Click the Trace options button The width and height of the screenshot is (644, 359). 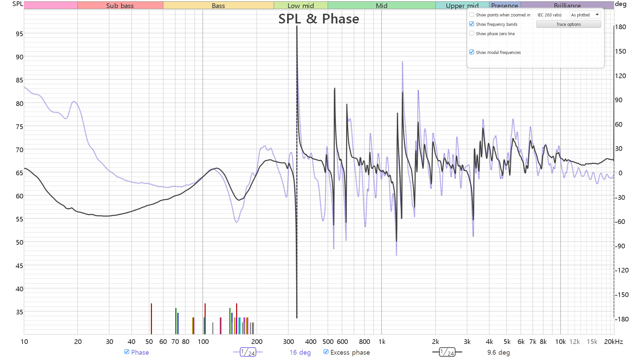[569, 24]
